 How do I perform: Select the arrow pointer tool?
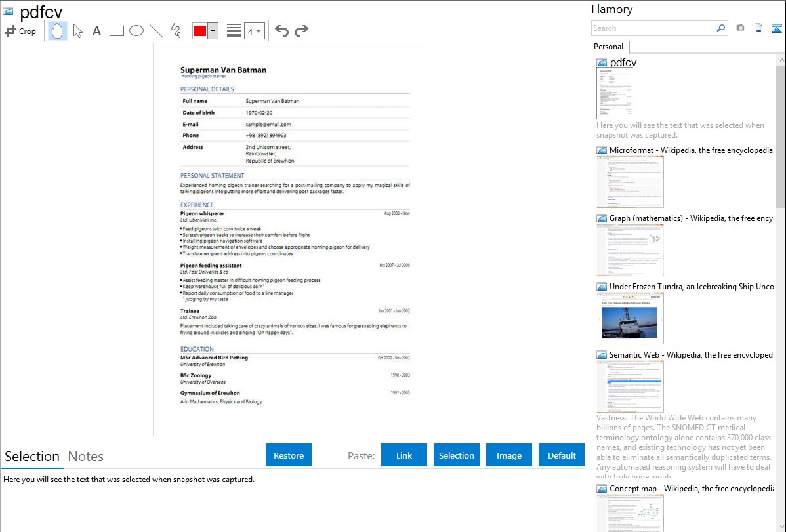pyautogui.click(x=77, y=31)
